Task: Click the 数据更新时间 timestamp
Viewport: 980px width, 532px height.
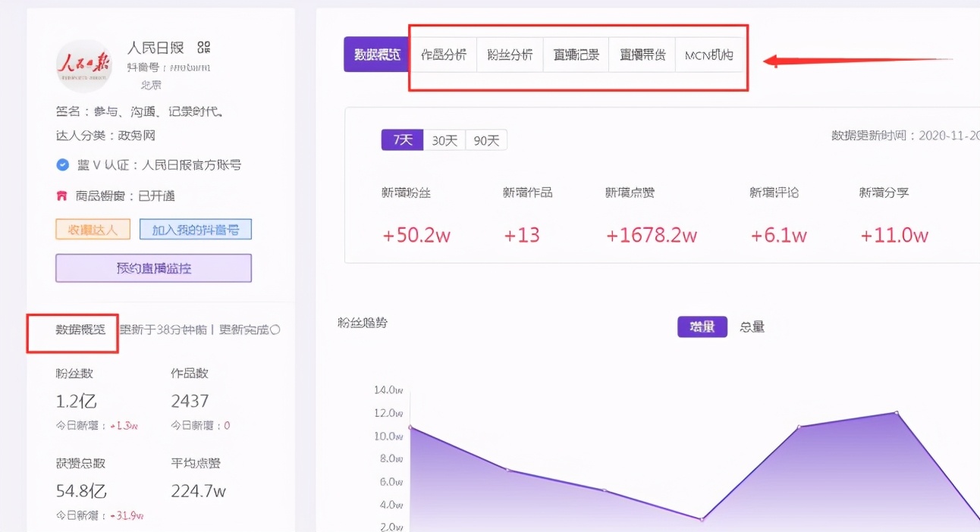Action: (906, 136)
